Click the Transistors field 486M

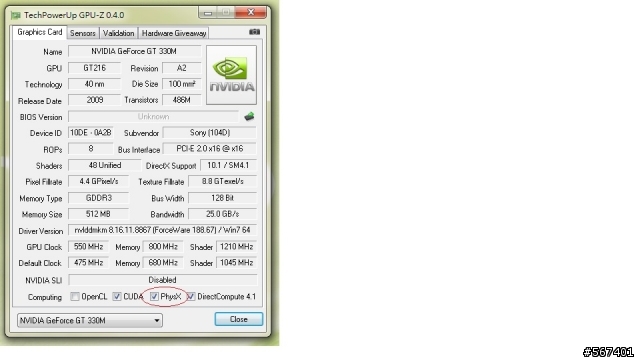pyautogui.click(x=182, y=100)
